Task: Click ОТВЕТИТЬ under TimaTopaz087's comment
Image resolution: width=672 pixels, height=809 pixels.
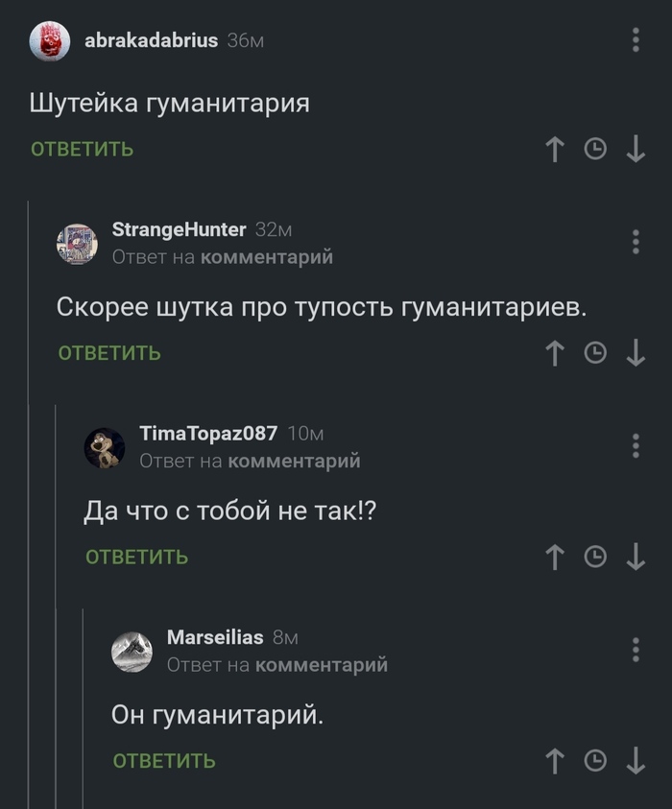Action: click(136, 557)
